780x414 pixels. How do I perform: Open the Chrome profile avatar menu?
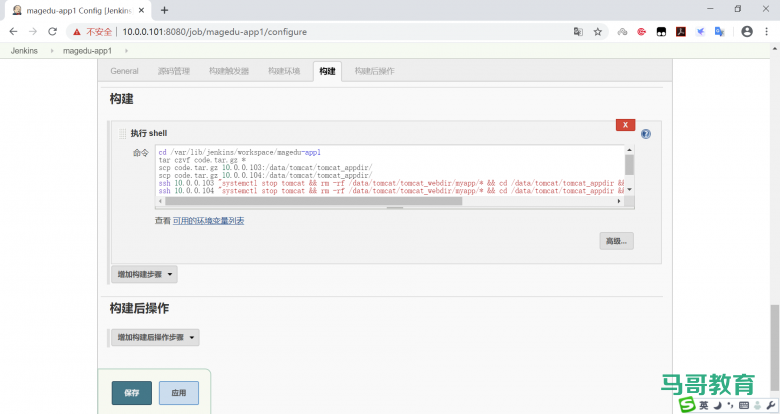pos(747,31)
